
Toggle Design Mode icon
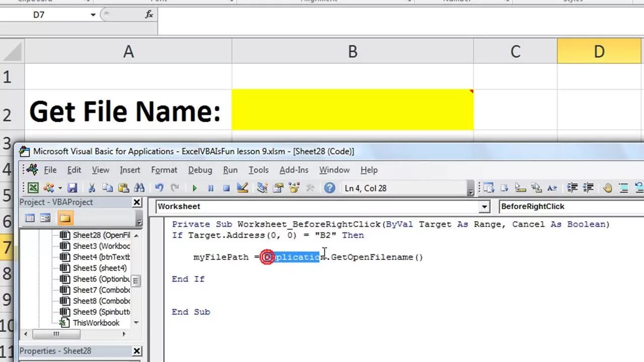point(242,188)
